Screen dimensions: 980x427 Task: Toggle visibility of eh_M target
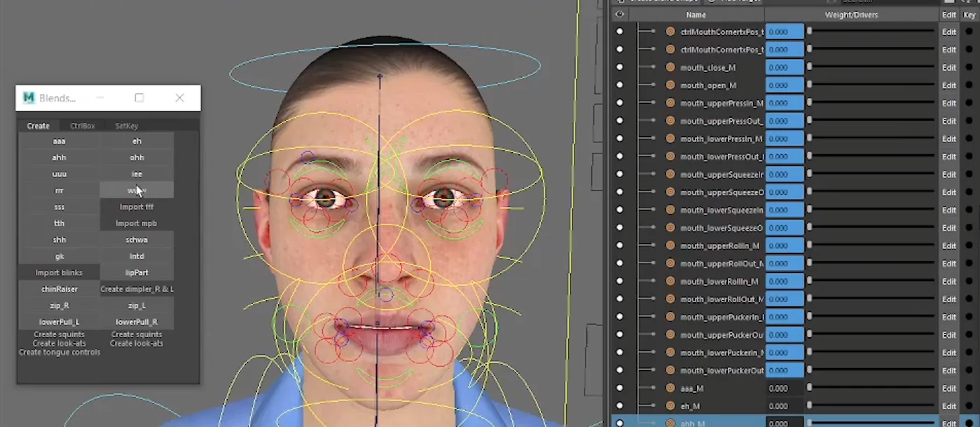619,406
